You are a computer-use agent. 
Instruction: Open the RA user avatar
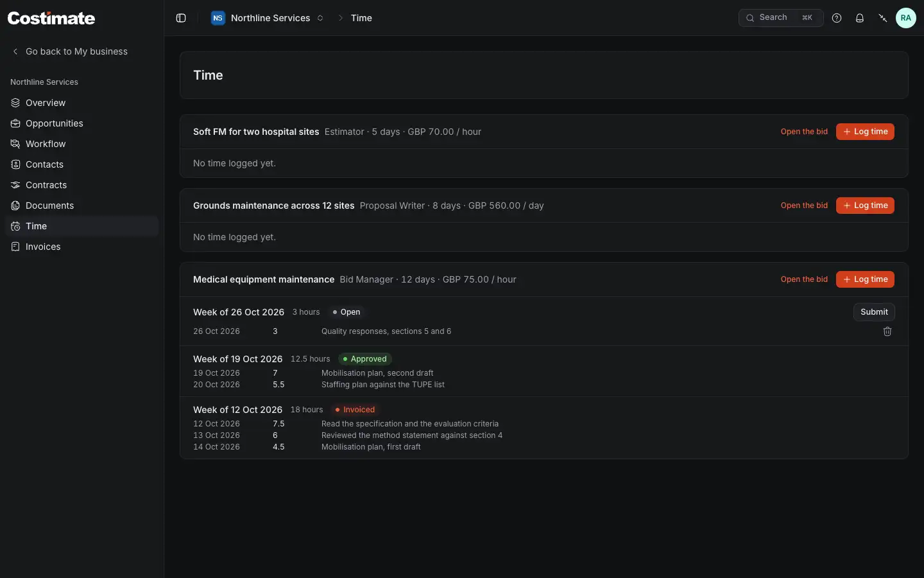point(906,18)
